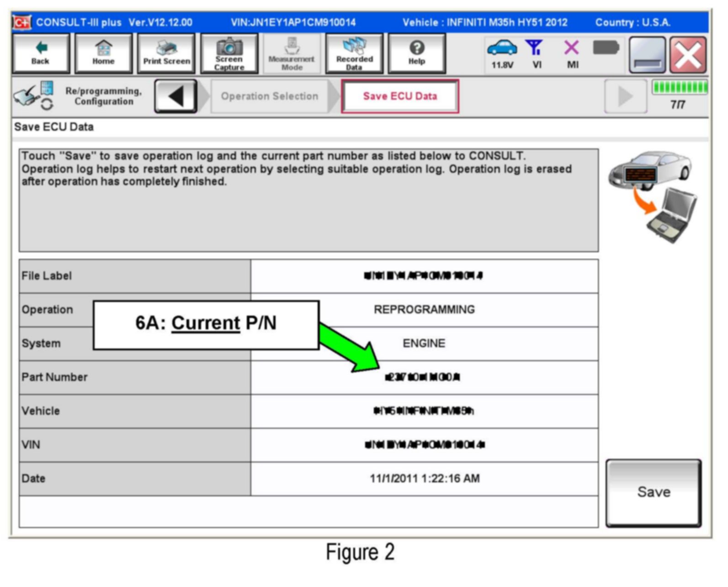This screenshot has height=587, width=728.
Task: Click the battery level indicator icon
Action: 606,48
